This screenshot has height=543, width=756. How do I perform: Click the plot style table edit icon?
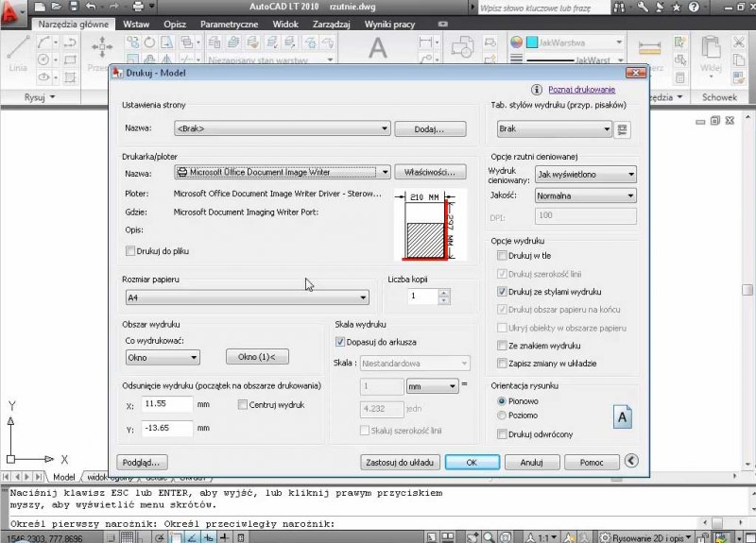tap(623, 128)
